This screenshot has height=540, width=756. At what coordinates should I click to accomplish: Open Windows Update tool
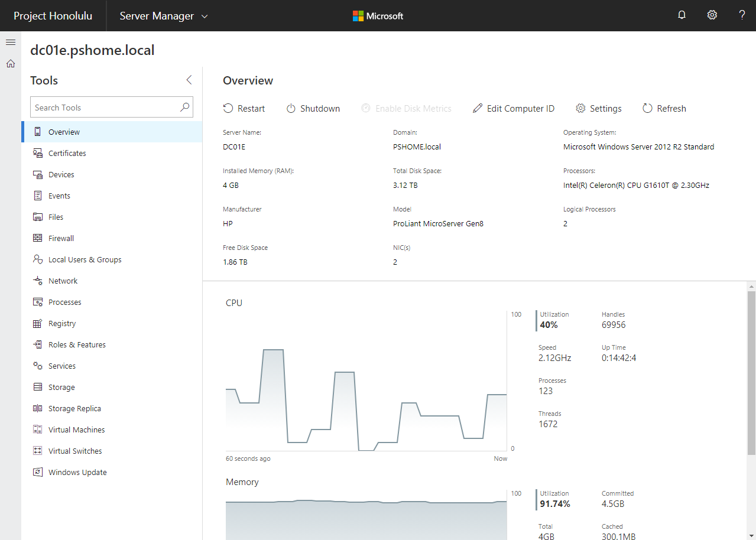(77, 473)
